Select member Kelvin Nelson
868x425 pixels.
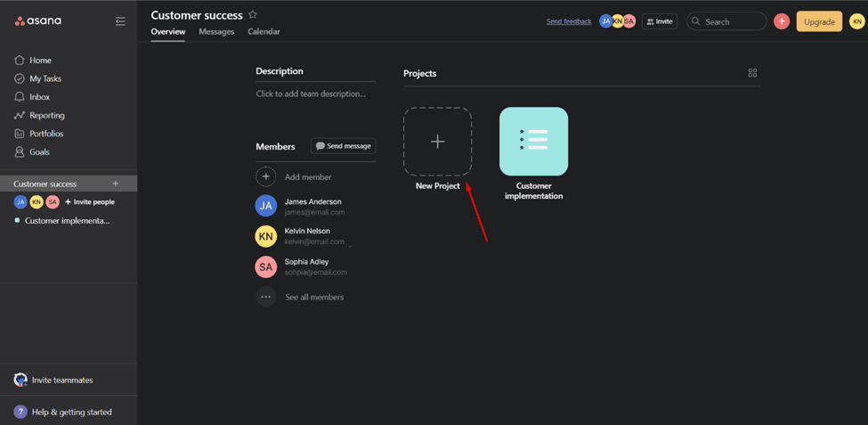(x=308, y=231)
